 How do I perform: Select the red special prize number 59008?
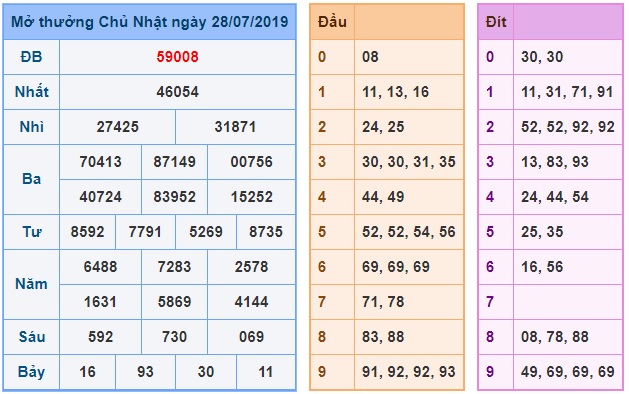177,57
